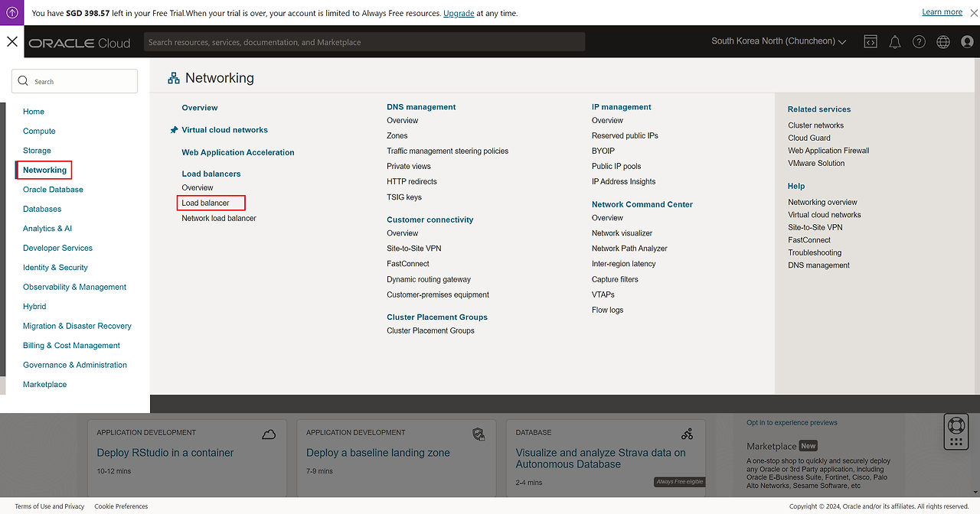The width and height of the screenshot is (980, 514).
Task: Select Networking in the left menu
Action: point(44,170)
